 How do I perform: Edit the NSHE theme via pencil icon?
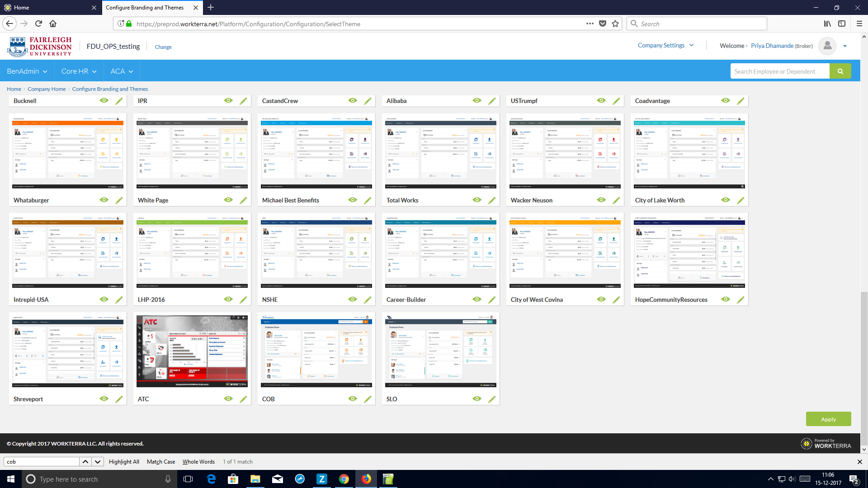368,300
